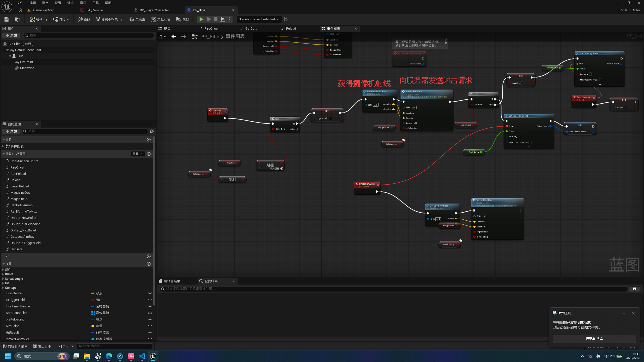Switch to the BT_Zombie tab
The image size is (644, 362).
click(95, 10)
